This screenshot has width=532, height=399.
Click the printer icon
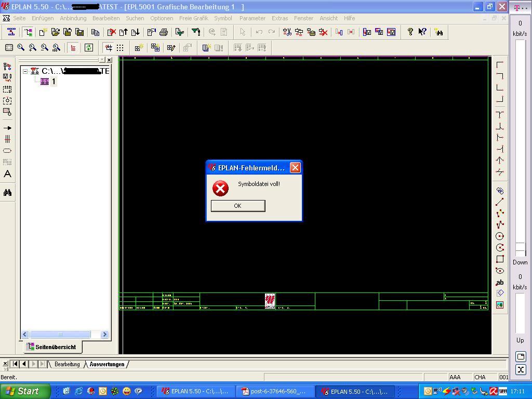click(164, 32)
